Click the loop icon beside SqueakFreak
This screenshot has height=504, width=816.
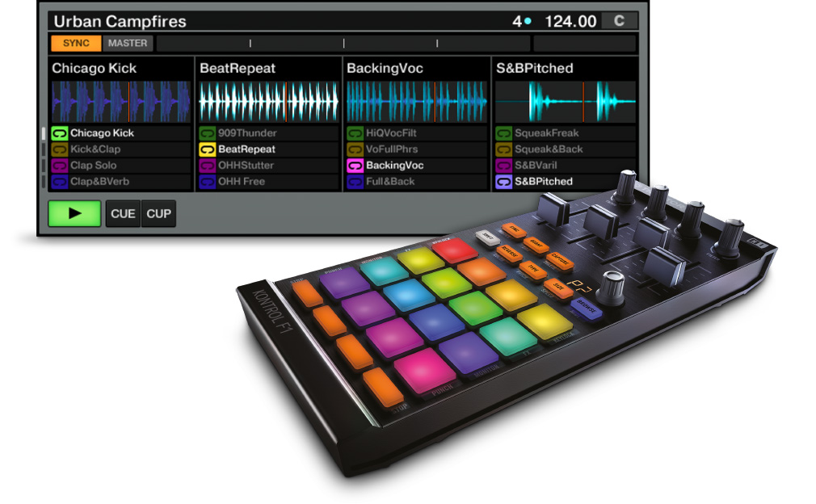[503, 133]
